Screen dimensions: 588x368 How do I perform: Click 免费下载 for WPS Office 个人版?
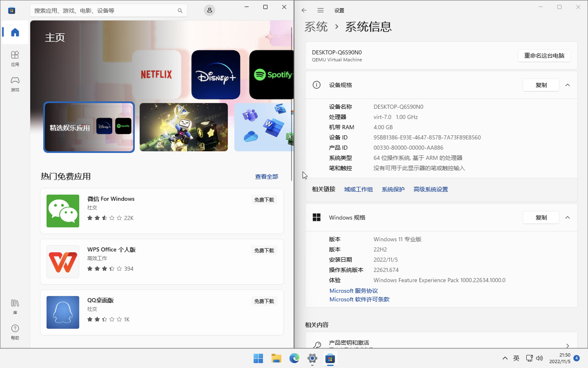point(264,250)
